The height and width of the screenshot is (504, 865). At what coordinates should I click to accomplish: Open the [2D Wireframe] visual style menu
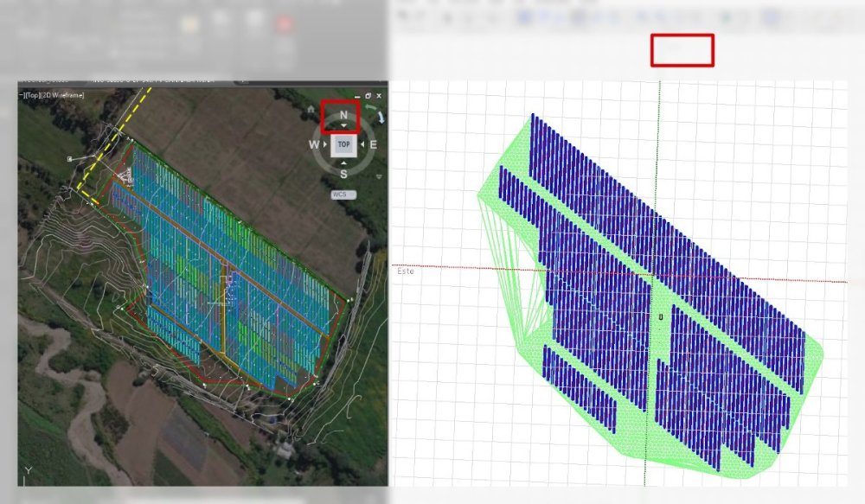click(x=64, y=95)
